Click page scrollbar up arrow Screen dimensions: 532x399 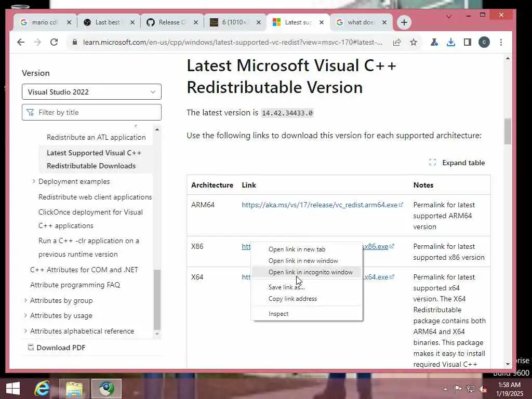pyautogui.click(x=508, y=58)
